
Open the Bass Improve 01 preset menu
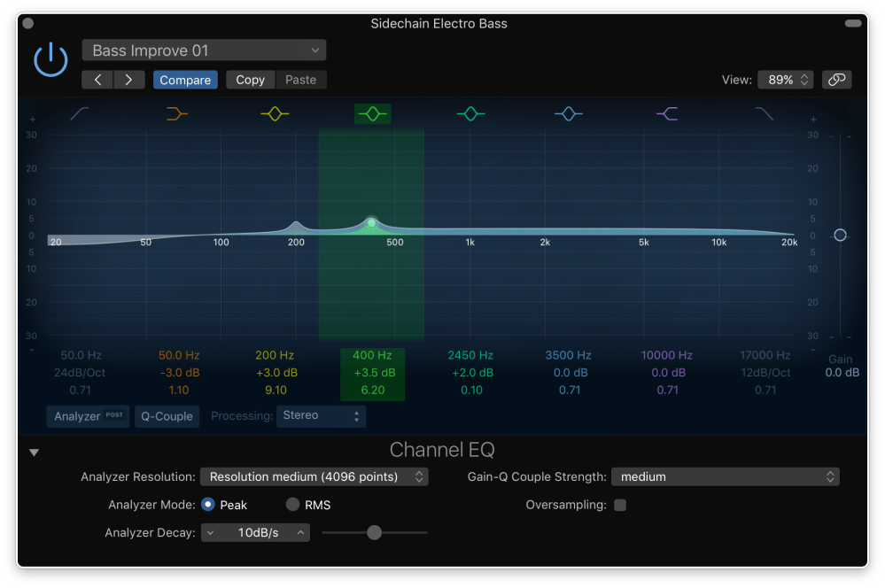pyautogui.click(x=204, y=50)
